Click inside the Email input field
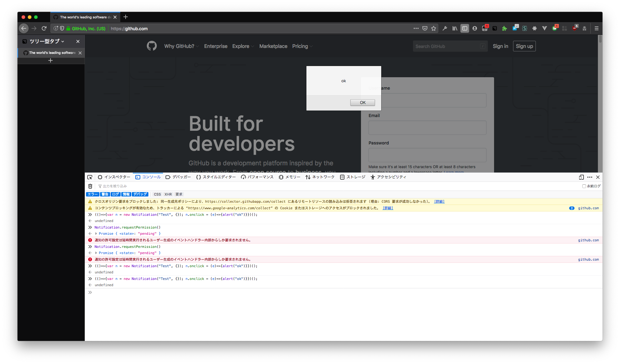 tap(427, 127)
